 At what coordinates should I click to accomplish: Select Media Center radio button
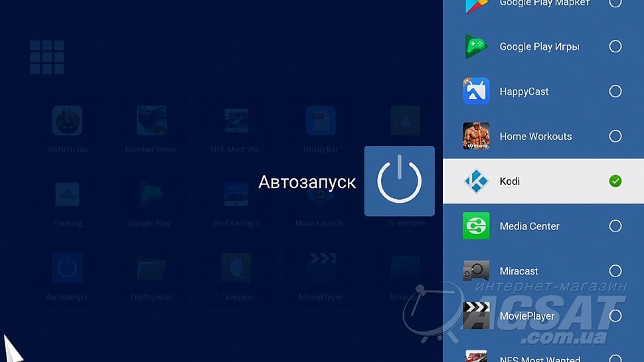tap(615, 226)
